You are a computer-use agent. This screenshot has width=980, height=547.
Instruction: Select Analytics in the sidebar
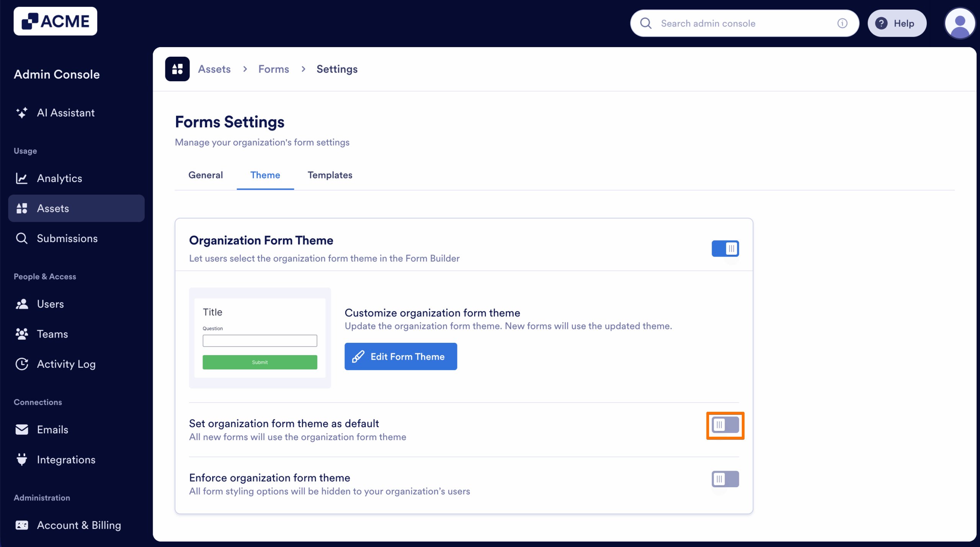(59, 178)
